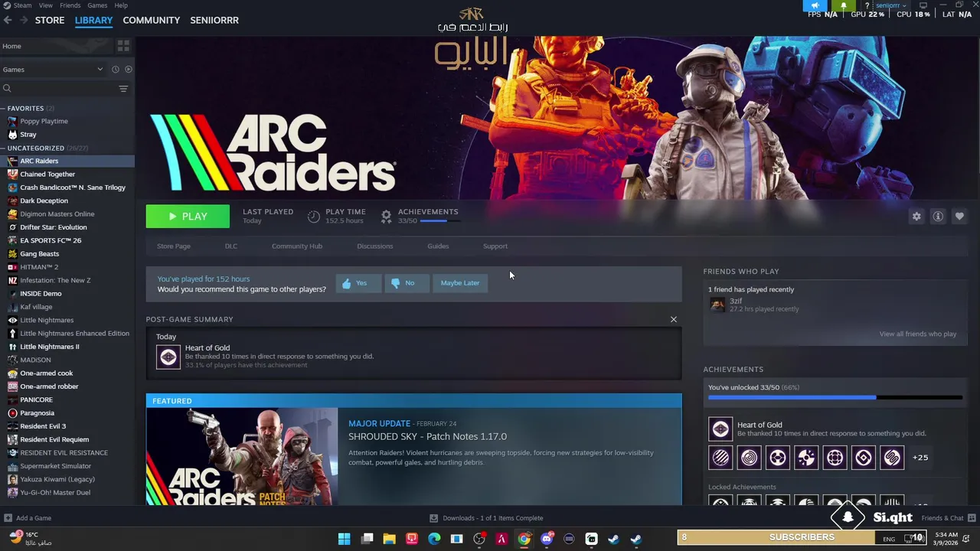Viewport: 980px width, 551px height.
Task: Open the advanced filter options icon in search
Action: [x=123, y=89]
